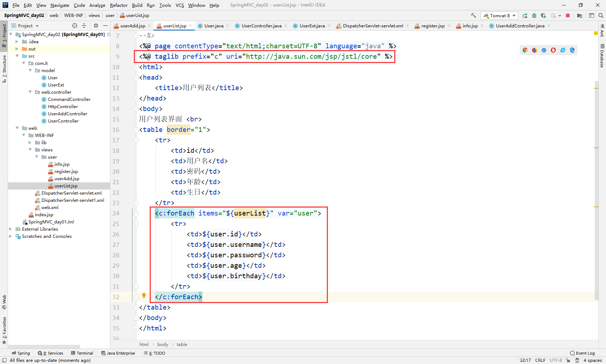Click the WEB-INF breadcrumb in navigation bar
Screen dimensions: 606x364
click(74, 15)
